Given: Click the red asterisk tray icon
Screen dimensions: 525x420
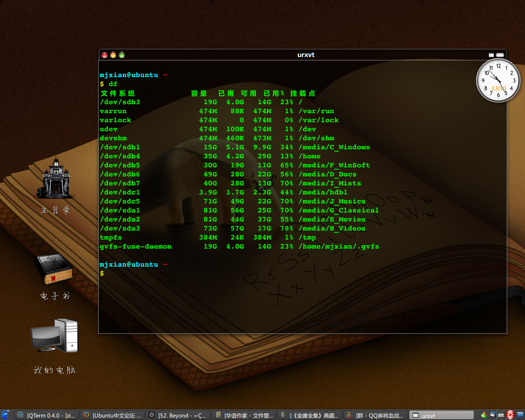Looking at the screenshot, I should (510, 415).
